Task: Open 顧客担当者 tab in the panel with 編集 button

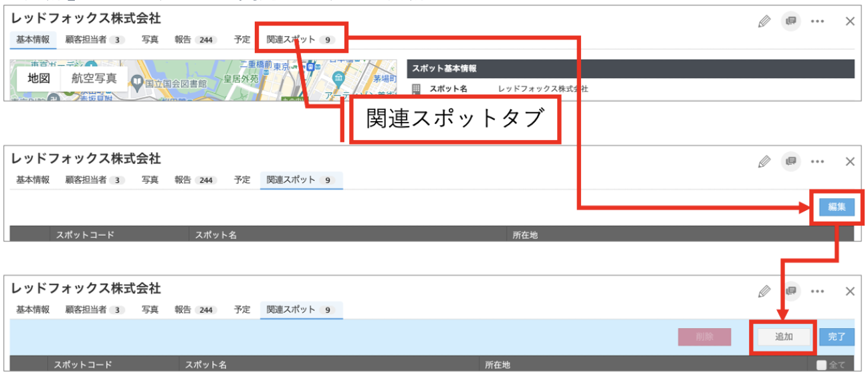Action: coord(95,180)
